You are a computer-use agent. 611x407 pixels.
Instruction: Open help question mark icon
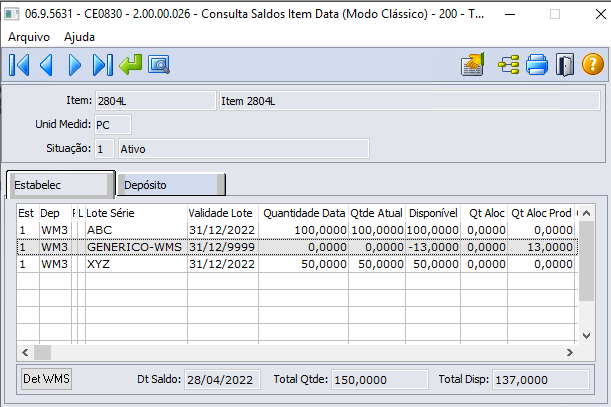(x=593, y=64)
